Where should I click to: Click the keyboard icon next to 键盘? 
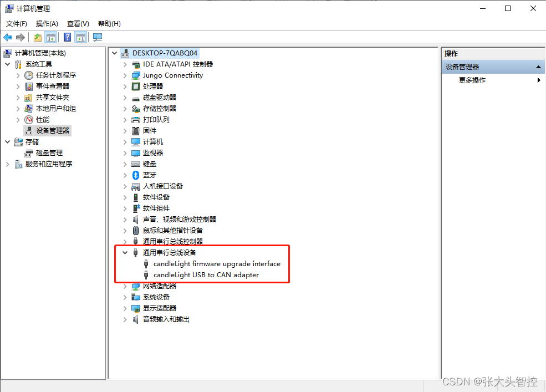tap(136, 164)
